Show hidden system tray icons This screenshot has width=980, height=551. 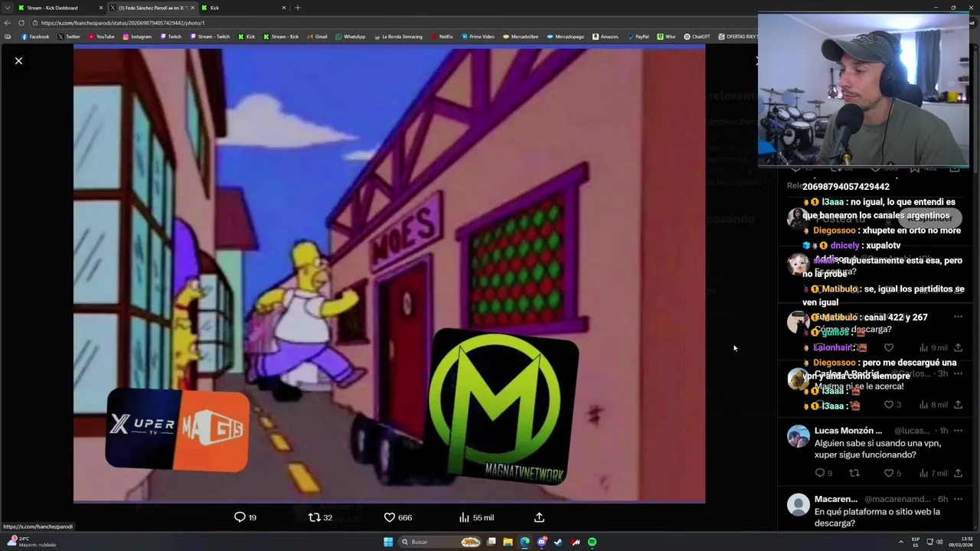pos(901,542)
